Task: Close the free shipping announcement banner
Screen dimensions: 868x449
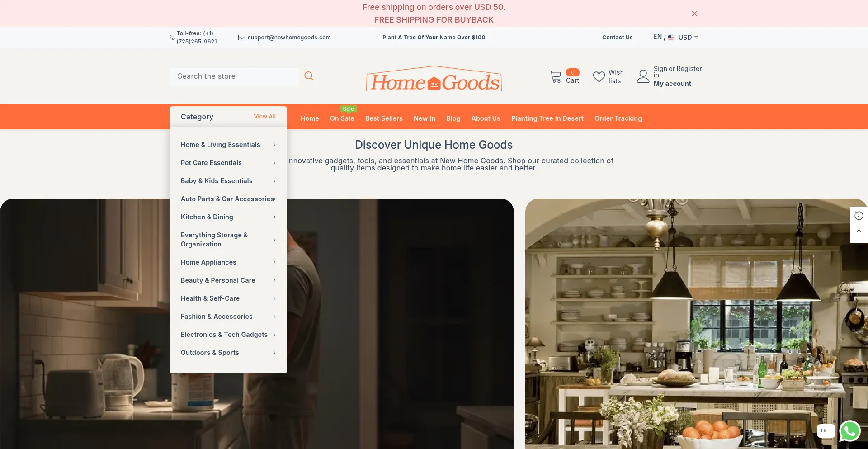Action: (694, 14)
